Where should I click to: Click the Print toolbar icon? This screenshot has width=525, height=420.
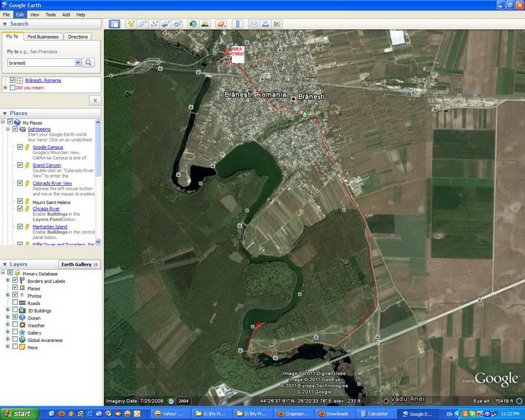[265, 24]
